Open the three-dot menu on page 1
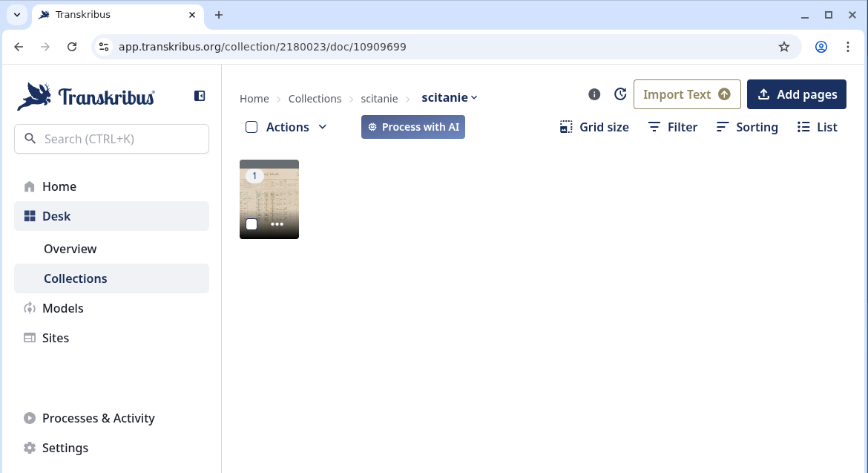The height and width of the screenshot is (473, 868). pyautogui.click(x=277, y=224)
